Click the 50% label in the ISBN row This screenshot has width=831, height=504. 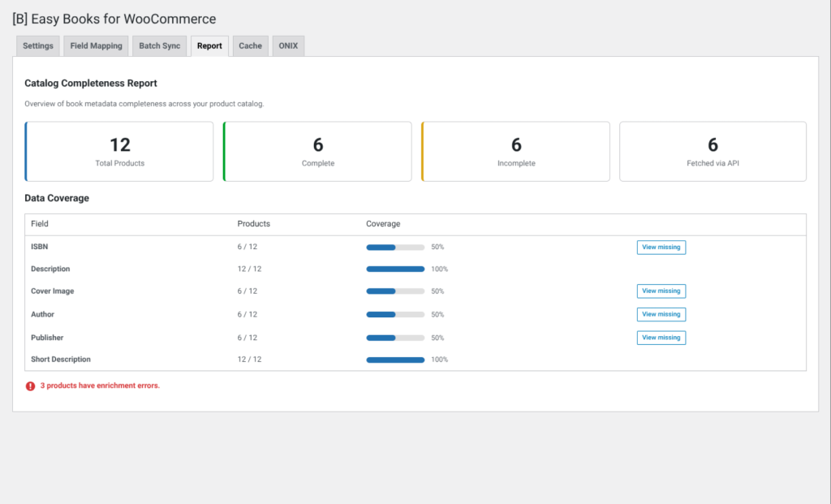[437, 247]
